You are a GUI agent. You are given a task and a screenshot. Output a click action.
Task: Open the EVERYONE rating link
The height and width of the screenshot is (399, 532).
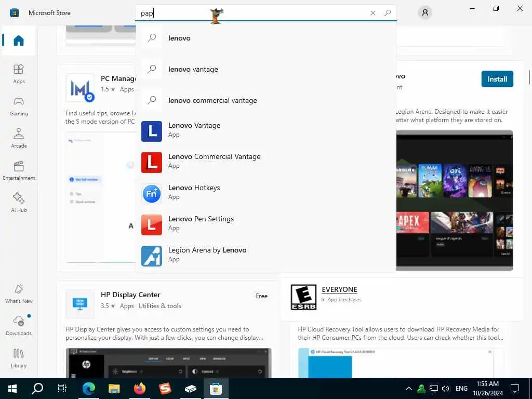[339, 289]
